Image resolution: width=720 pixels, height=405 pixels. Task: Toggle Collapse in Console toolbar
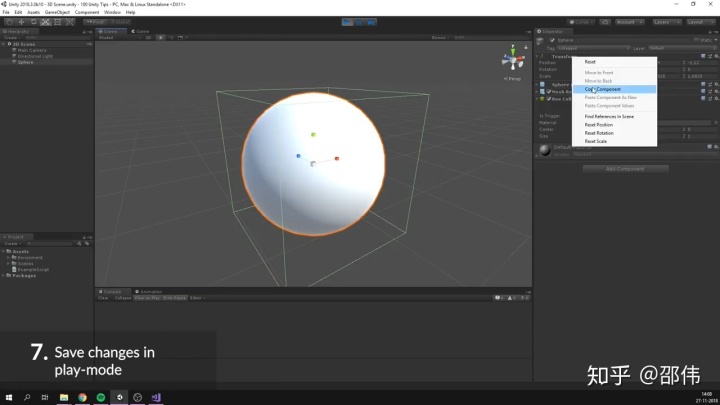tap(123, 298)
